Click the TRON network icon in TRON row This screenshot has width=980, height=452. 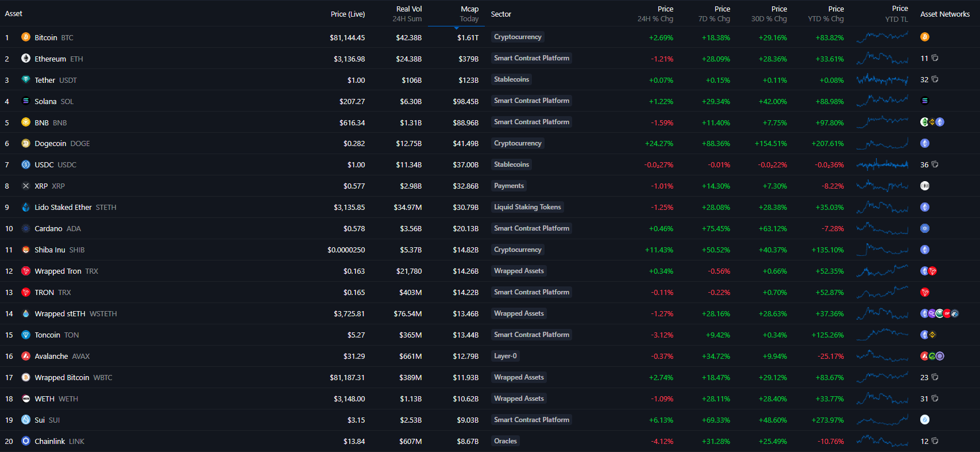click(x=924, y=292)
